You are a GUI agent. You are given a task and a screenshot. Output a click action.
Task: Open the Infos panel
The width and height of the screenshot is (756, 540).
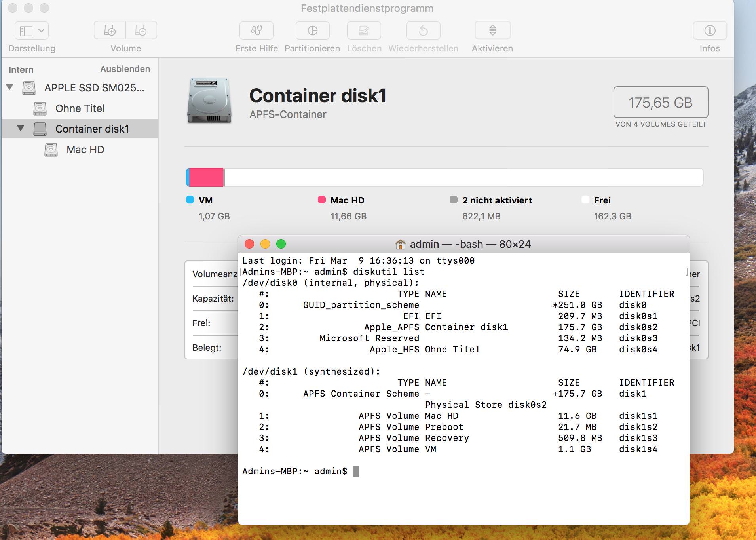pos(710,30)
